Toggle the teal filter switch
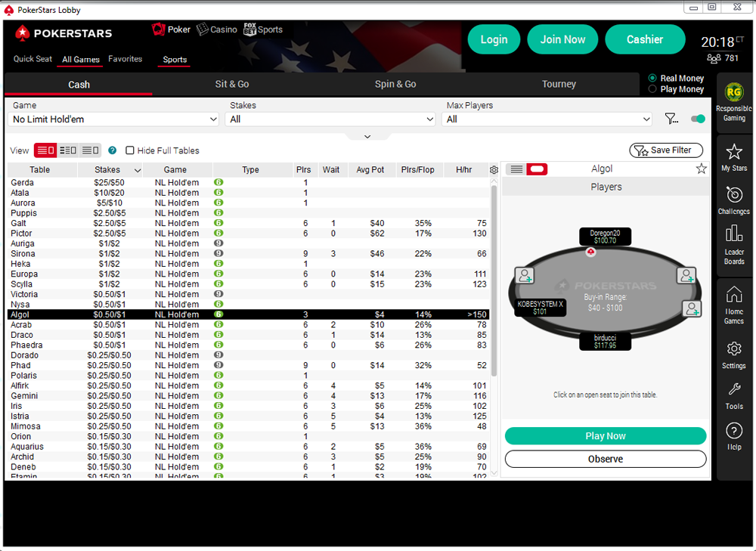This screenshot has width=756, height=551. (698, 119)
